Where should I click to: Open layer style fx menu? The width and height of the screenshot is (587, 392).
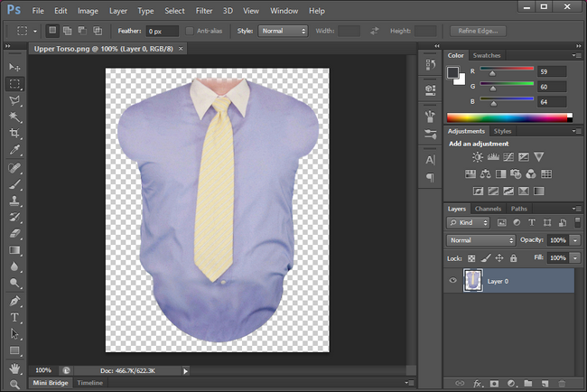(x=478, y=383)
